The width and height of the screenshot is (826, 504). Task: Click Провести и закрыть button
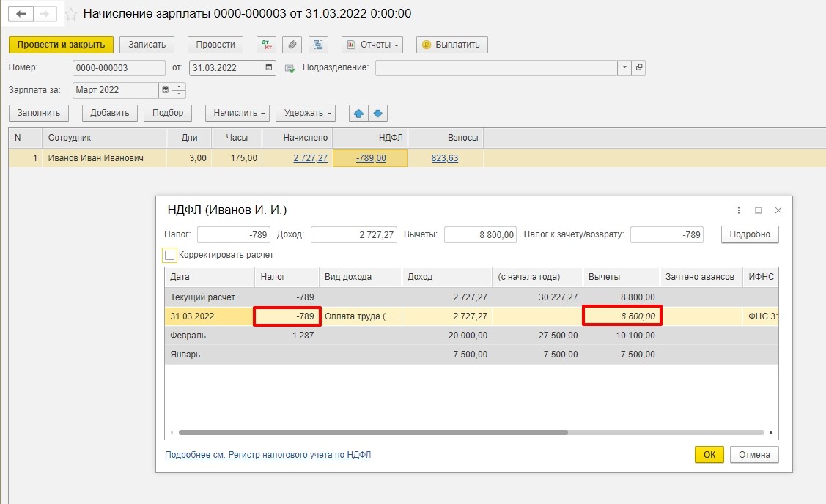pyautogui.click(x=61, y=45)
